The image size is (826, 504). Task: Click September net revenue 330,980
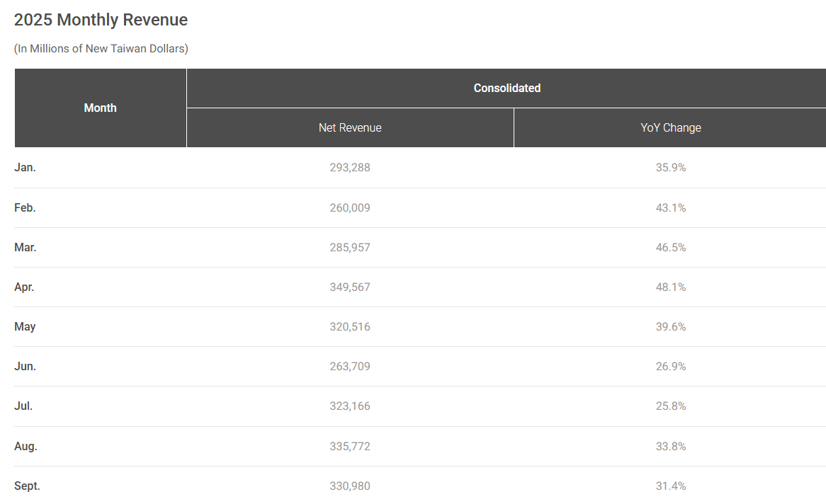(350, 486)
